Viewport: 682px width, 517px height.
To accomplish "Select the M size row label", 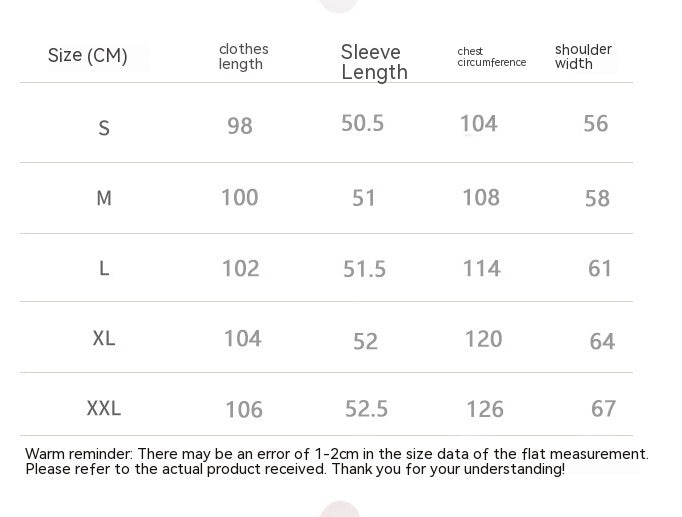I will pos(104,198).
